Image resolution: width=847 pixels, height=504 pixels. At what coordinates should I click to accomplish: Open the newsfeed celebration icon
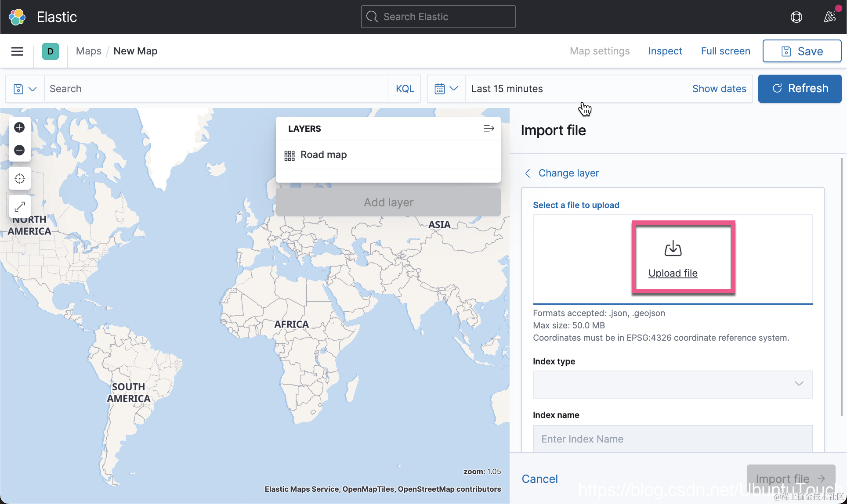(x=829, y=17)
